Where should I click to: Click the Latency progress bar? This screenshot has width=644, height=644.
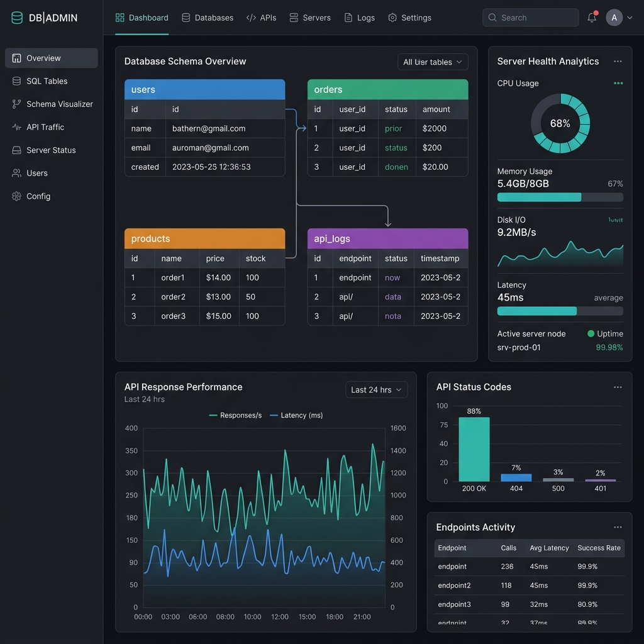560,311
